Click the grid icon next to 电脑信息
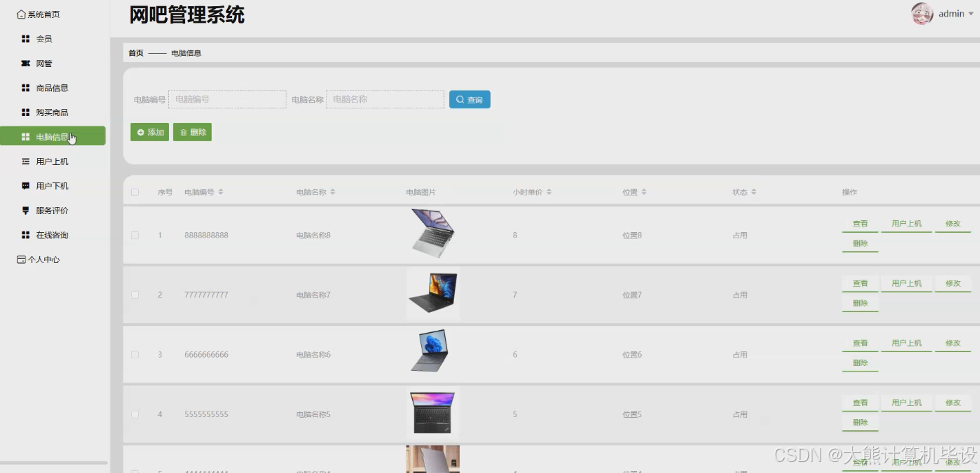The height and width of the screenshot is (473, 980). 26,137
